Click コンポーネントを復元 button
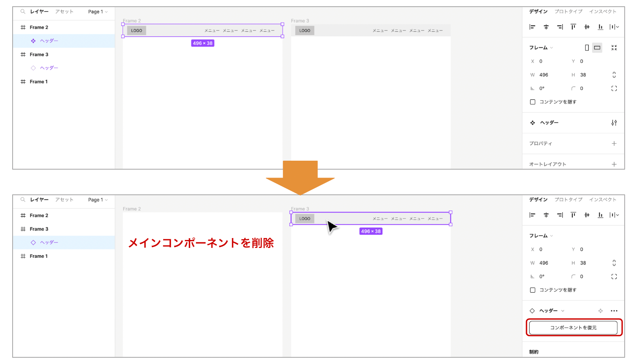This screenshot has height=364, width=634. [x=573, y=328]
